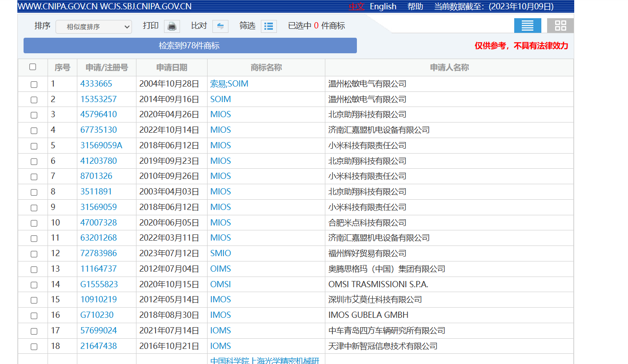
Task: Toggle the select-all checkbox in header
Action: [x=32, y=67]
